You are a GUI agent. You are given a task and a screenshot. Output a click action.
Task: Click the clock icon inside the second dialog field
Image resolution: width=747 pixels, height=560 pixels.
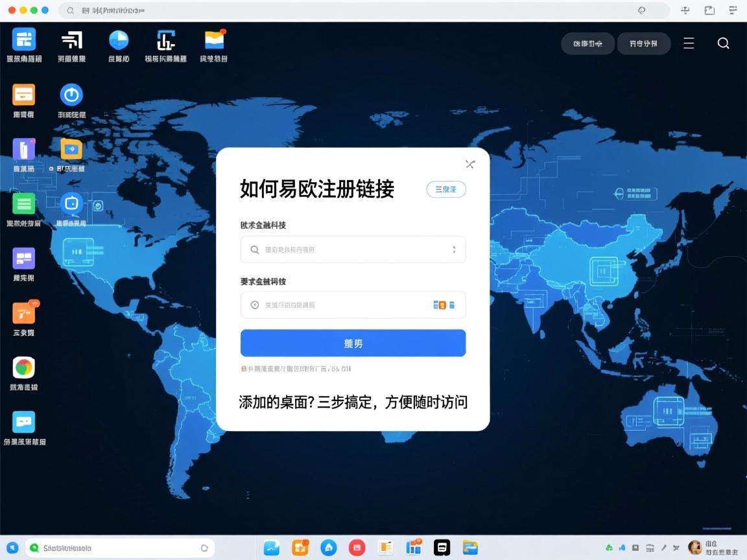(x=254, y=305)
